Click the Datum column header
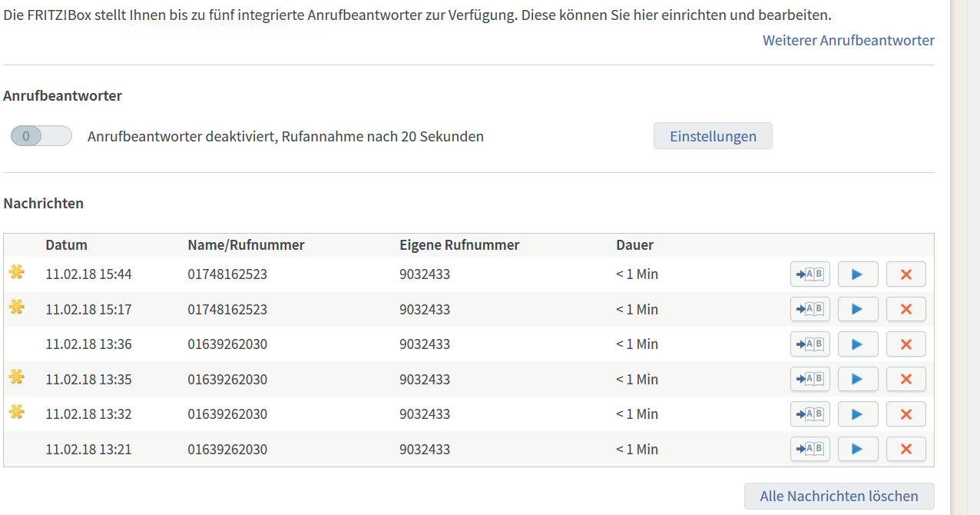 point(67,245)
